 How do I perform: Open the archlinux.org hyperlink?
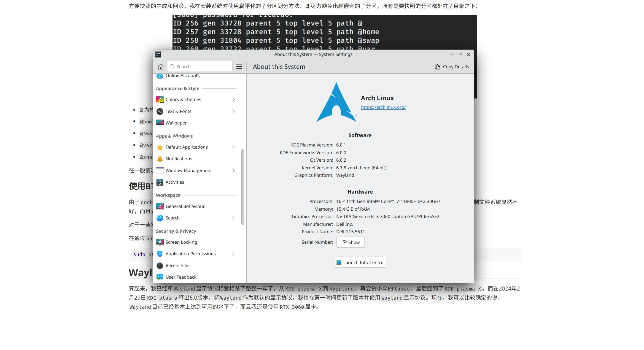383,107
